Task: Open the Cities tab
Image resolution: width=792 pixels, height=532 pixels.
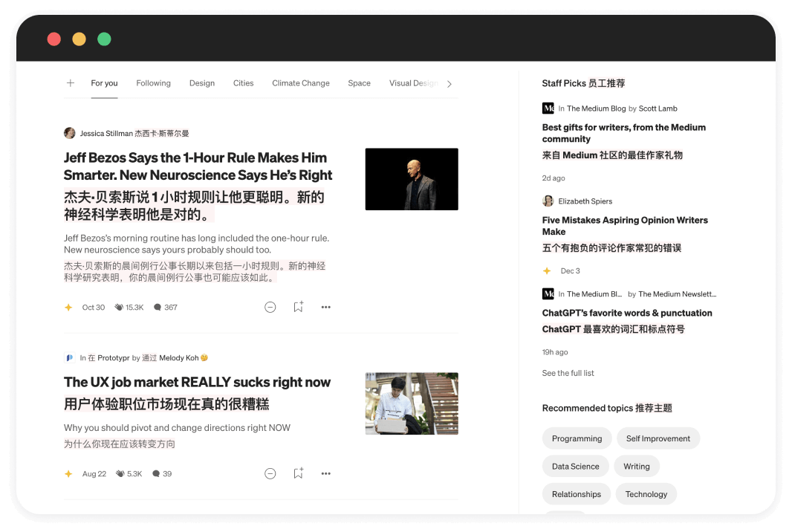Action: (x=243, y=83)
